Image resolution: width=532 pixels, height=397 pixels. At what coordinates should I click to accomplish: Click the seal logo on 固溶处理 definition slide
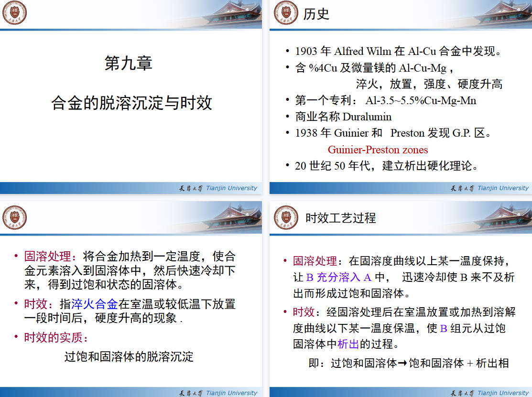pyautogui.click(x=15, y=217)
